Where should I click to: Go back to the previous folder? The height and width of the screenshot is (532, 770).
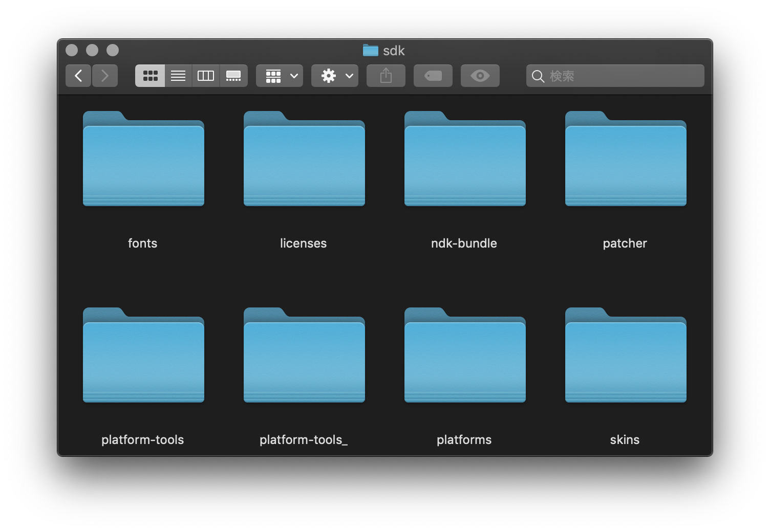(78, 76)
